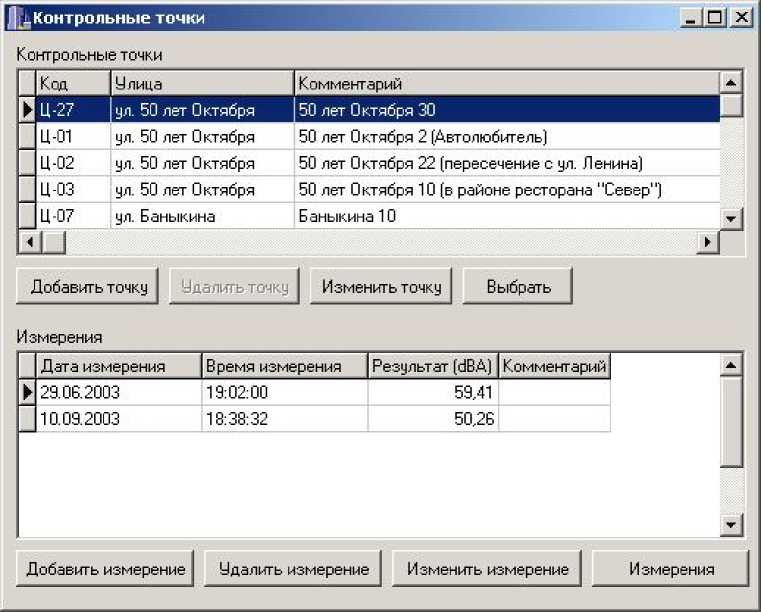The image size is (761, 612).
Task: Select the Ц-07 code cell
Action: pyautogui.click(x=73, y=215)
